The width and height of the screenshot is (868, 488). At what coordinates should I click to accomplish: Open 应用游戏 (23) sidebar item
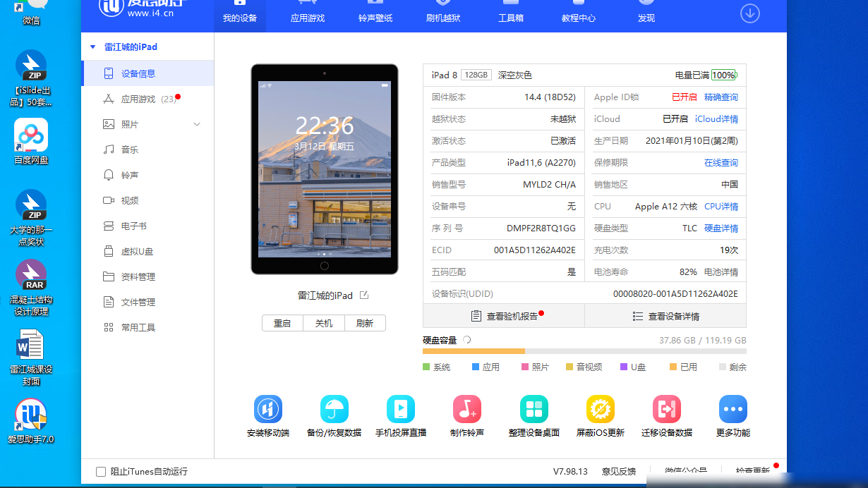point(147,99)
